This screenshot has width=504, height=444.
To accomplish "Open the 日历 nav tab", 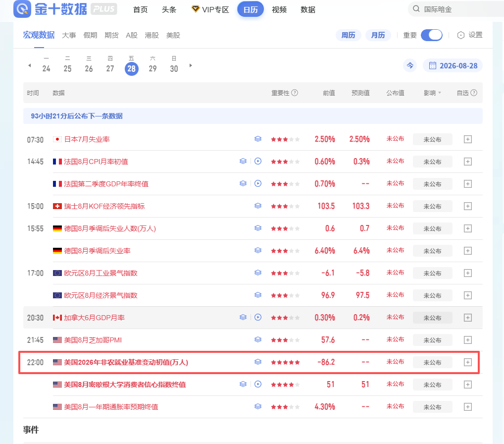I will click(251, 9).
